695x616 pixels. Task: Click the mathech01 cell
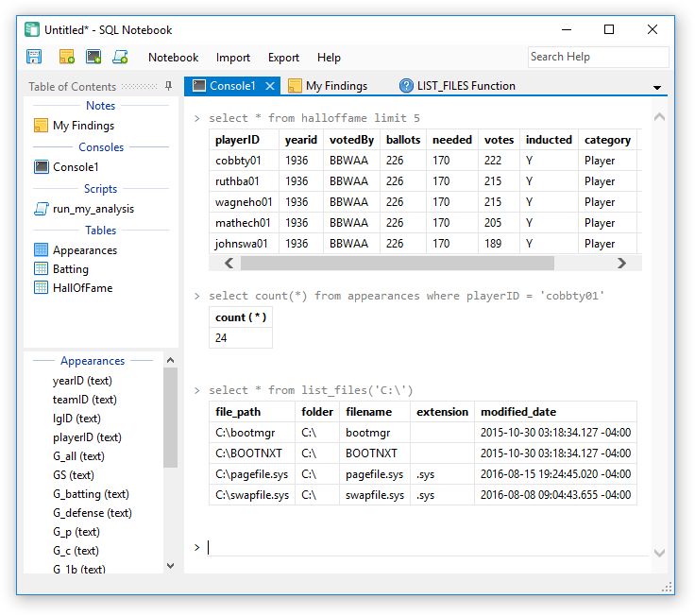tap(244, 223)
